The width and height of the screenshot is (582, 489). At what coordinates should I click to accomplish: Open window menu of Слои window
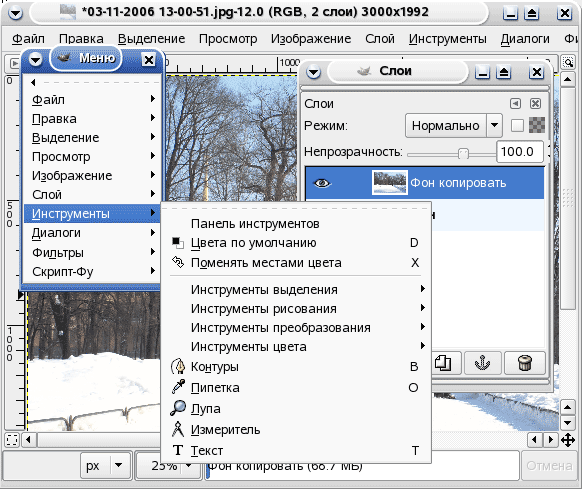(x=314, y=72)
